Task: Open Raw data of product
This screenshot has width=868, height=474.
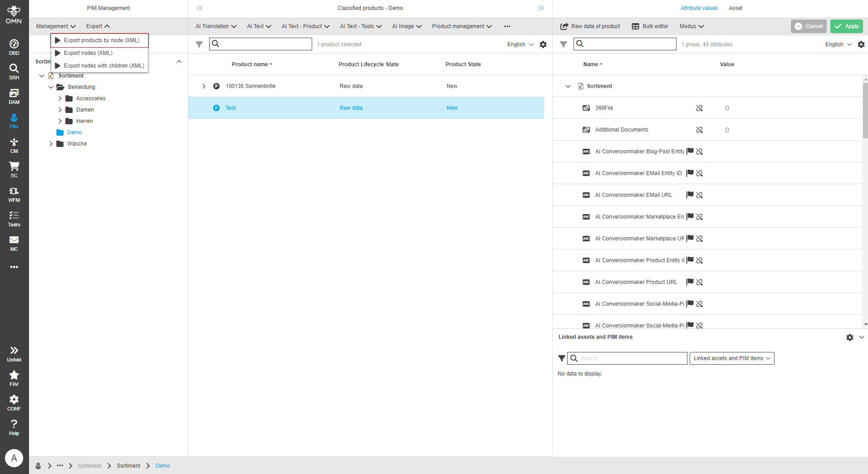Action: pos(590,26)
